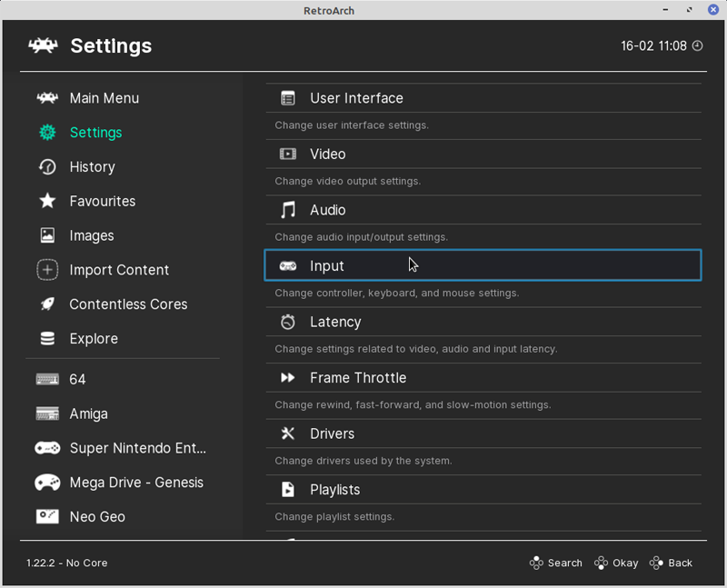
Task: Click the 'Change controller, keyboard, and mouse settings.' text
Action: click(x=397, y=293)
